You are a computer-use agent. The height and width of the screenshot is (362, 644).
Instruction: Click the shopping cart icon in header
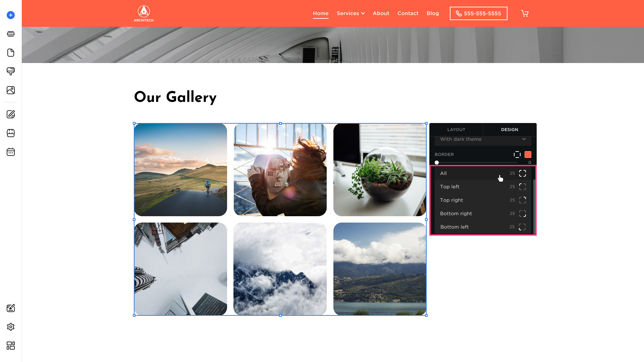pos(525,13)
